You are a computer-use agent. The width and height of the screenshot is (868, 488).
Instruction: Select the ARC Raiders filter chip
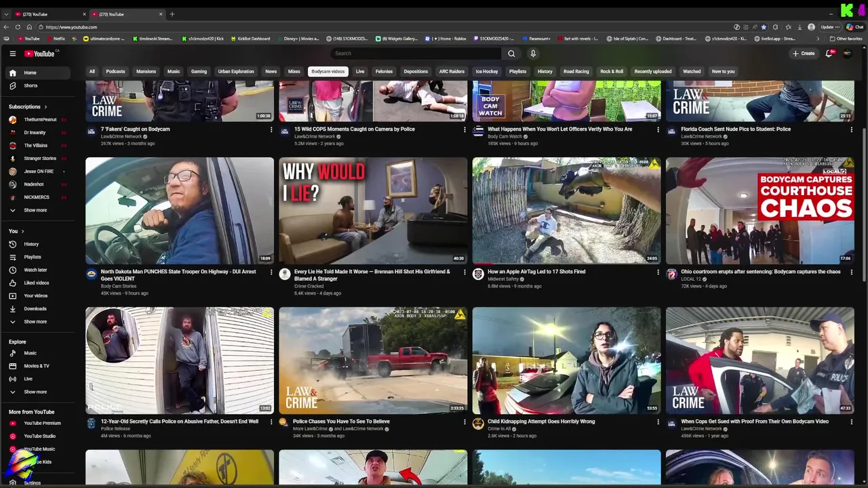(x=452, y=71)
